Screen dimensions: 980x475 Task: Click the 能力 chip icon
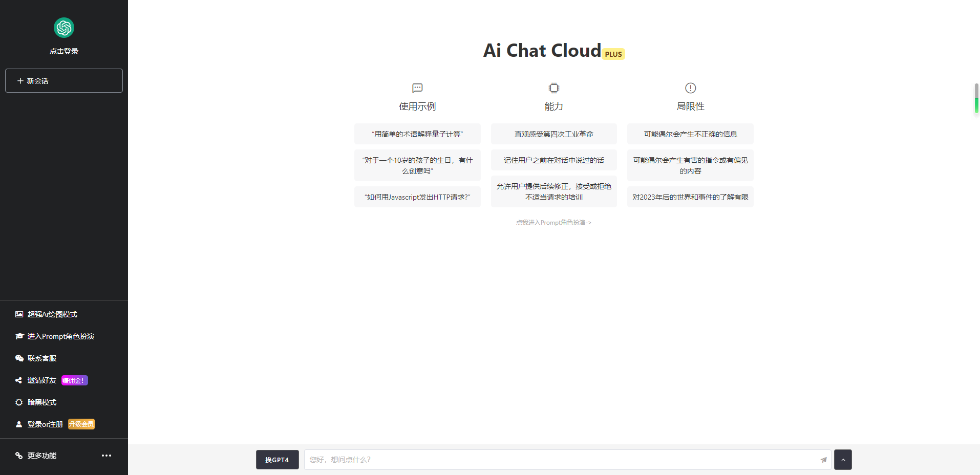pos(553,88)
